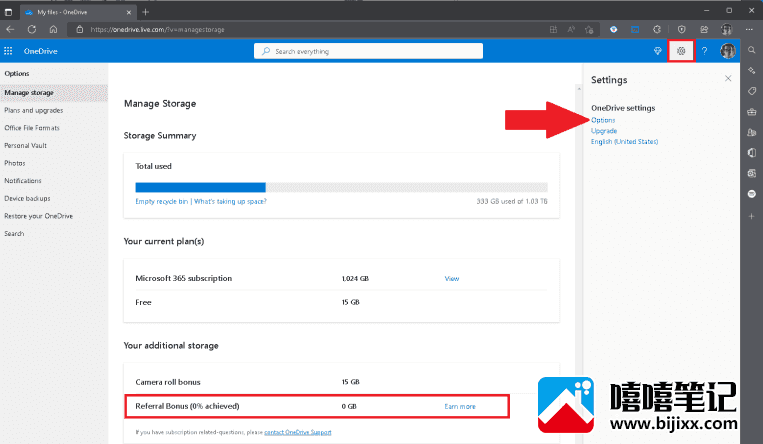Open Notifications option in sidebar
Viewport: 763px width, 444px height.
tap(23, 181)
